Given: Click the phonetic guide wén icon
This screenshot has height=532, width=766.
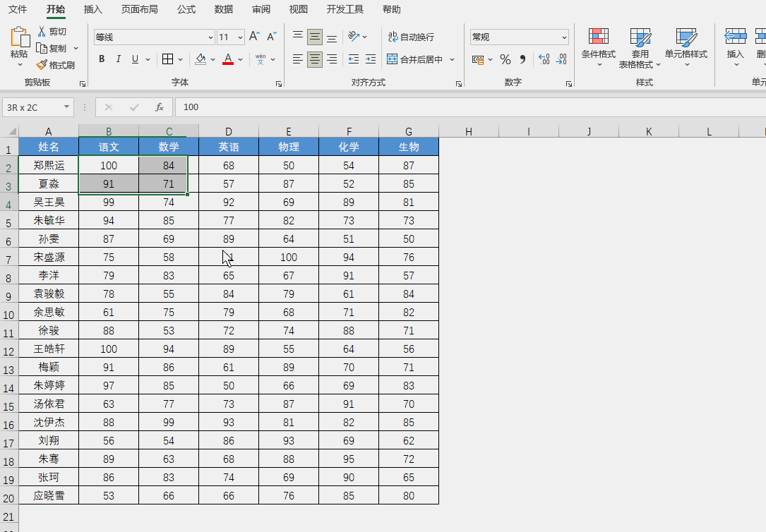Looking at the screenshot, I should [x=261, y=59].
